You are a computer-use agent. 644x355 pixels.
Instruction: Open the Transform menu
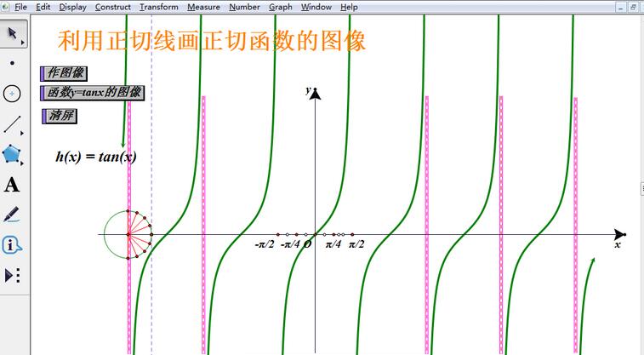159,7
